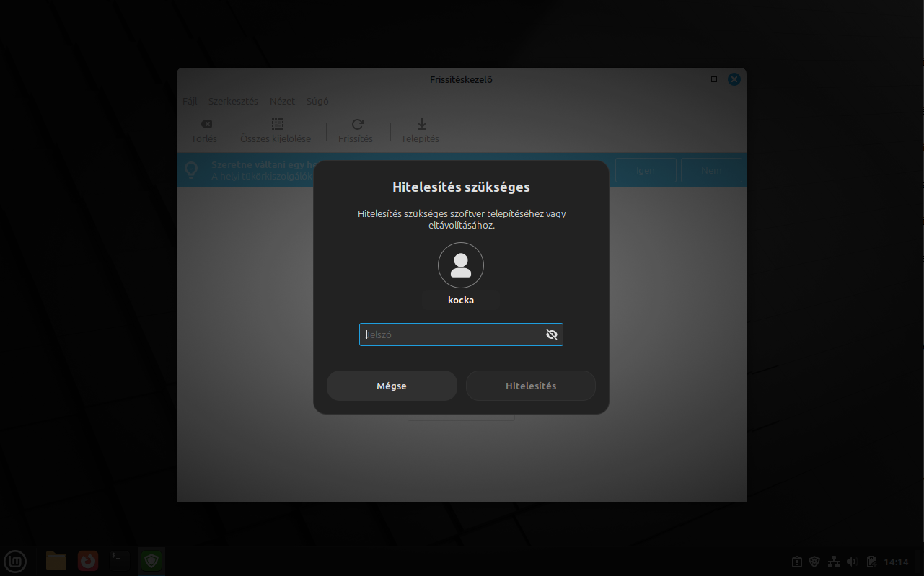This screenshot has width=924, height=576.
Task: Open the volume tray icon
Action: point(852,562)
